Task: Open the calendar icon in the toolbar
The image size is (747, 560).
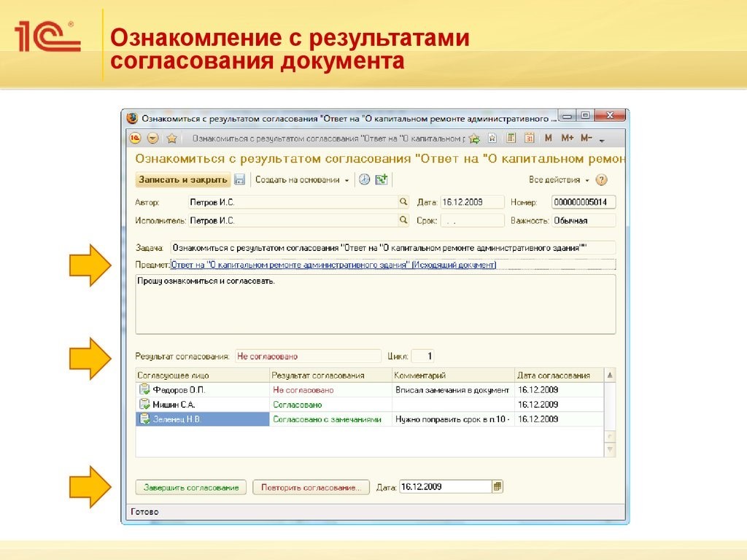Action: click(530, 137)
